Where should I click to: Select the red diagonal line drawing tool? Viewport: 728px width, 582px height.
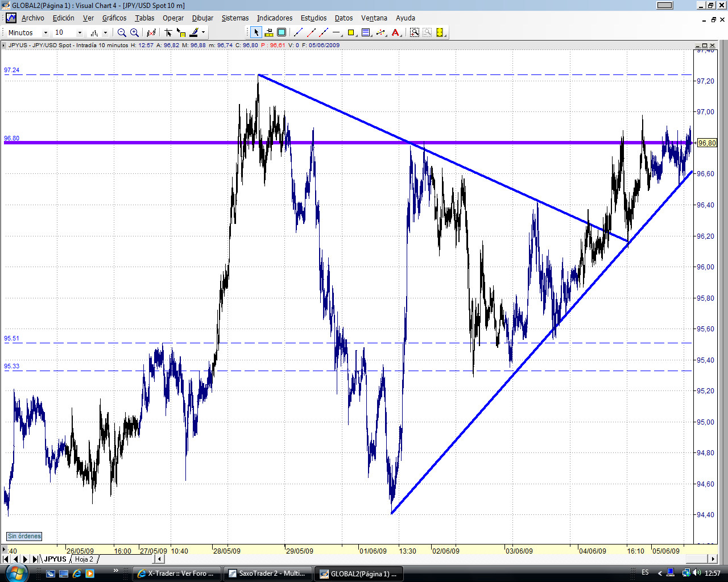[311, 33]
